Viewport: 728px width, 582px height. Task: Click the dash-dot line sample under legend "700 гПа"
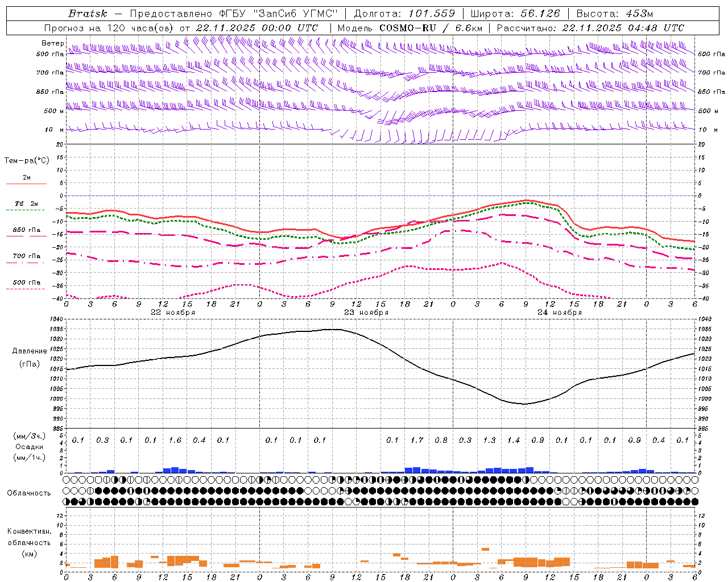coord(25,263)
